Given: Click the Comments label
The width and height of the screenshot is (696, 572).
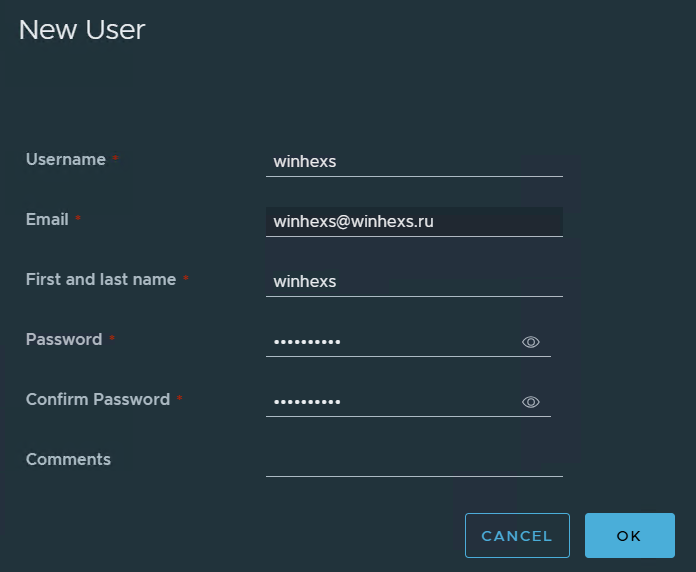Looking at the screenshot, I should (x=68, y=459).
